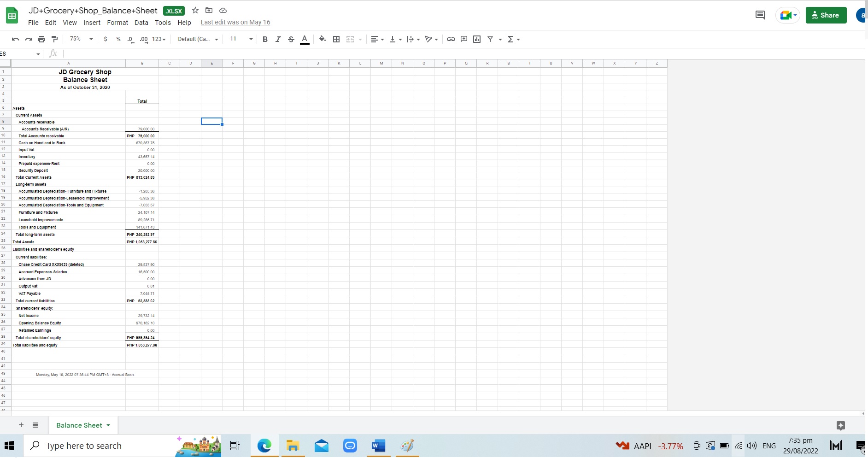The image size is (868, 458).
Task: Click the green Share button
Action: point(826,15)
